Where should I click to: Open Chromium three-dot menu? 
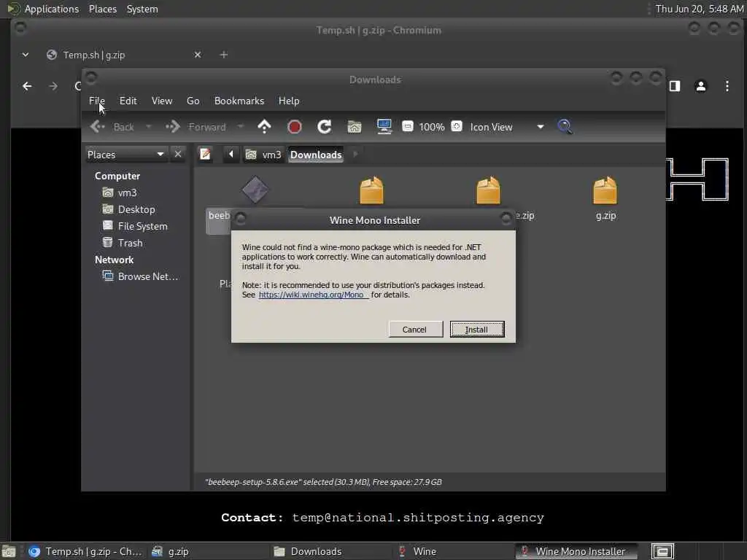click(727, 86)
